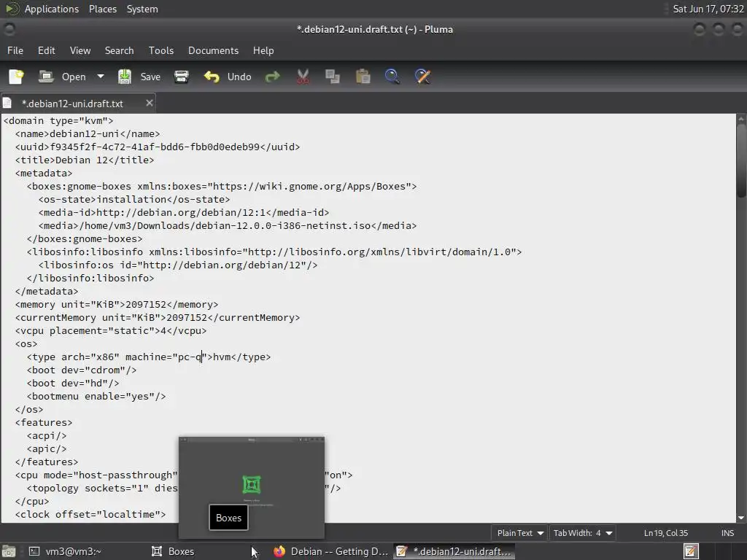The height and width of the screenshot is (560, 747).
Task: Click the vertical scrollbar thumb
Action: [741, 160]
